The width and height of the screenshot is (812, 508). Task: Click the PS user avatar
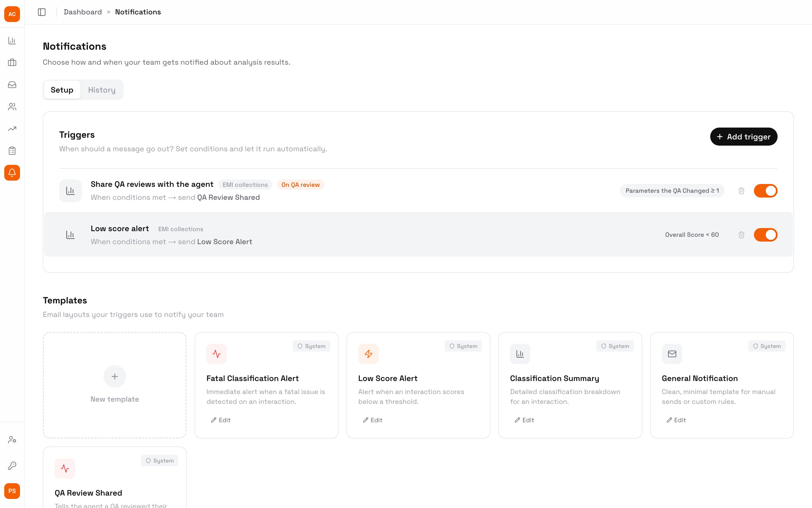point(12,491)
